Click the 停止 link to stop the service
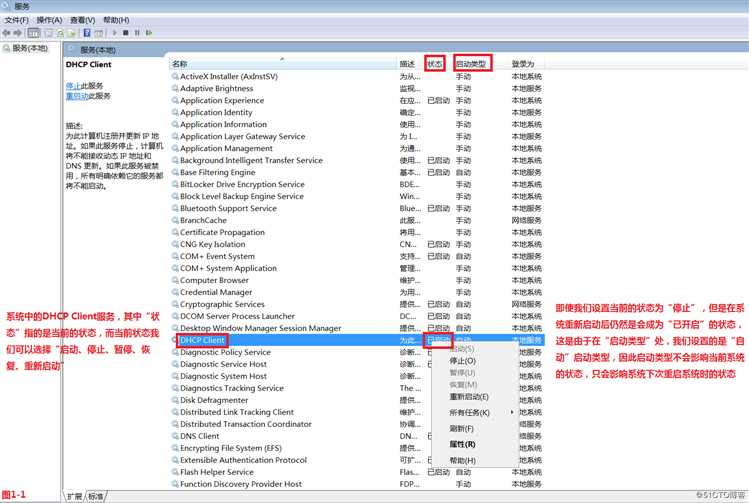Viewport: 749px width, 503px height. point(73,86)
